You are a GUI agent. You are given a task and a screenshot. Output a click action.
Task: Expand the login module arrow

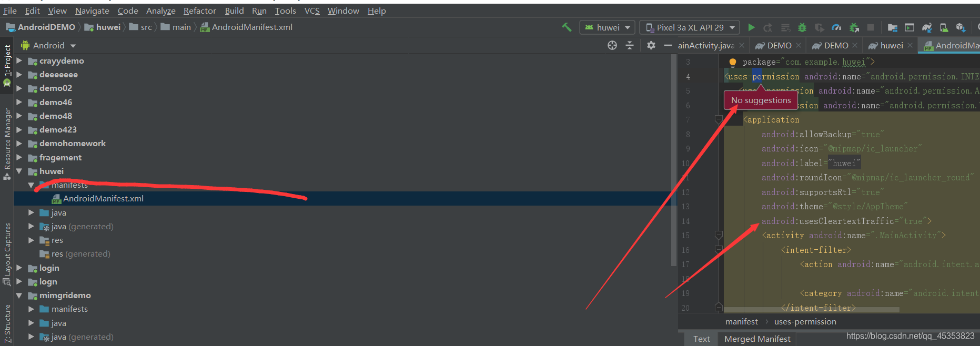[x=19, y=268]
